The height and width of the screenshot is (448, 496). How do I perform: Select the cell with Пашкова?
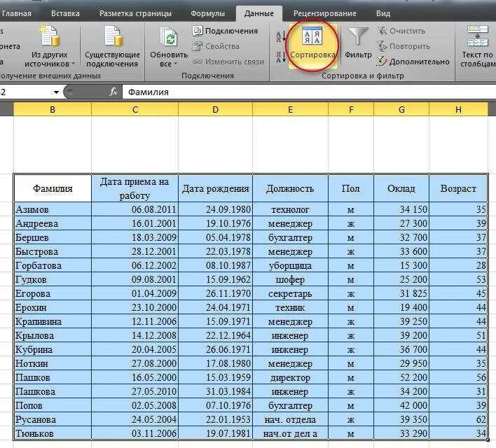[53, 391]
